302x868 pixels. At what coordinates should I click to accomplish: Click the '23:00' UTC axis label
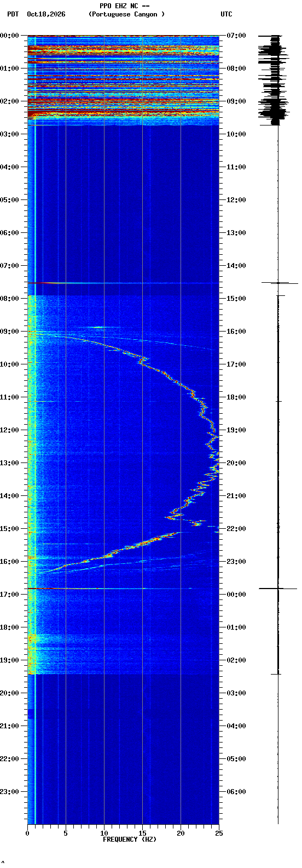coord(236,562)
